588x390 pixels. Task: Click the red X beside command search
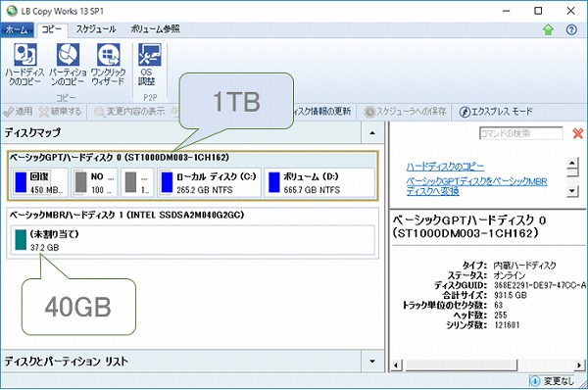578,133
